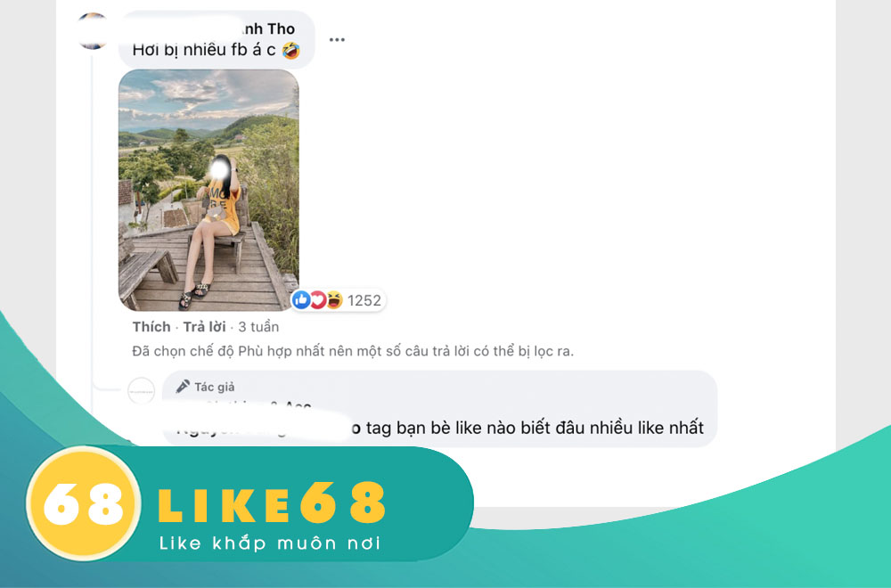Click the red heart reaction icon
891x588 pixels.
(318, 300)
